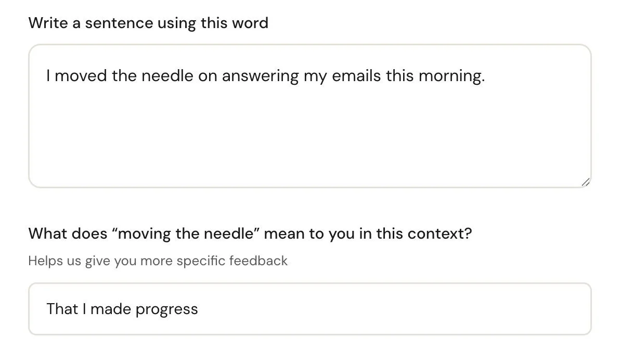Click the word "That" in the meaning field

tap(62, 309)
